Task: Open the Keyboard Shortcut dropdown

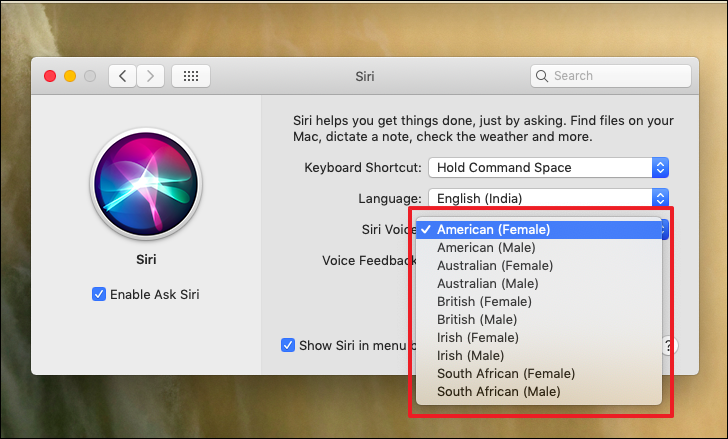Action: 548,168
